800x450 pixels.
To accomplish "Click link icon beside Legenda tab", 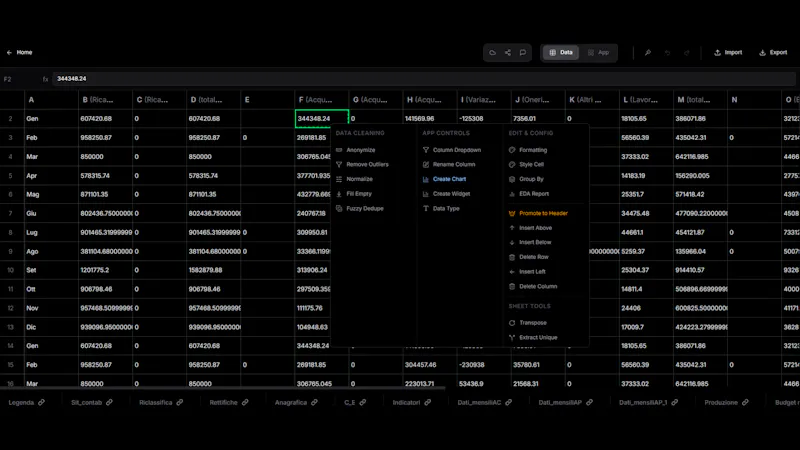I will click(x=41, y=403).
